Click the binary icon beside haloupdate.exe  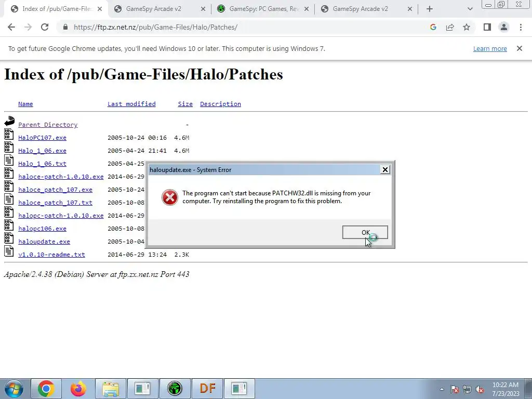click(9, 238)
